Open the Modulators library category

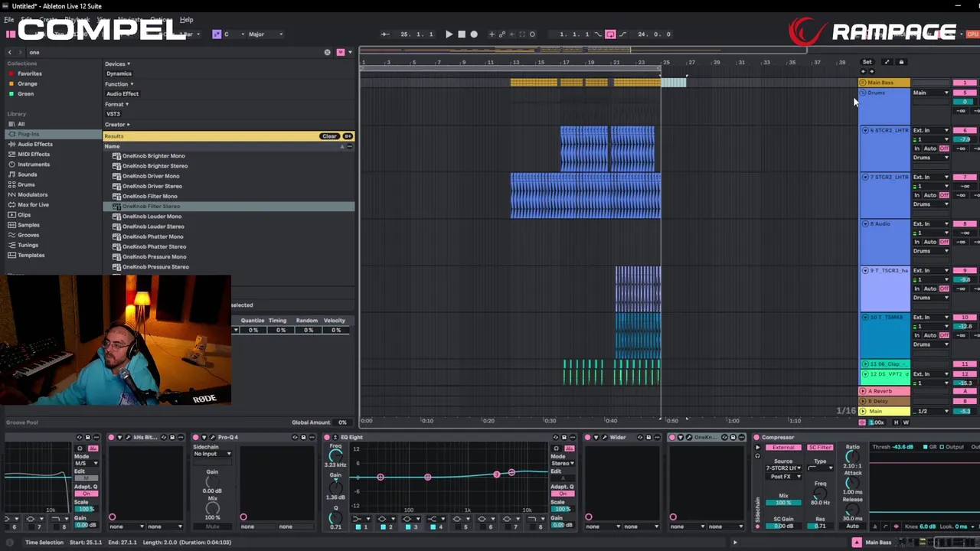point(33,194)
